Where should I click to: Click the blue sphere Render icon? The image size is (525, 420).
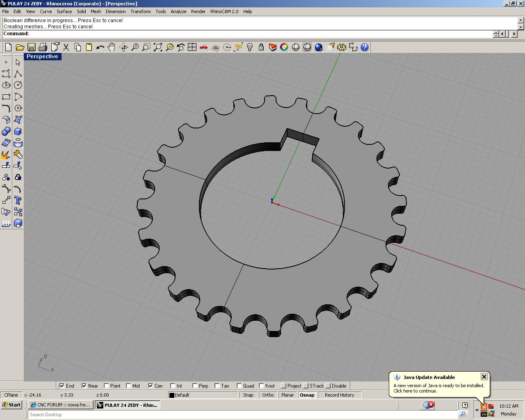pos(319,47)
